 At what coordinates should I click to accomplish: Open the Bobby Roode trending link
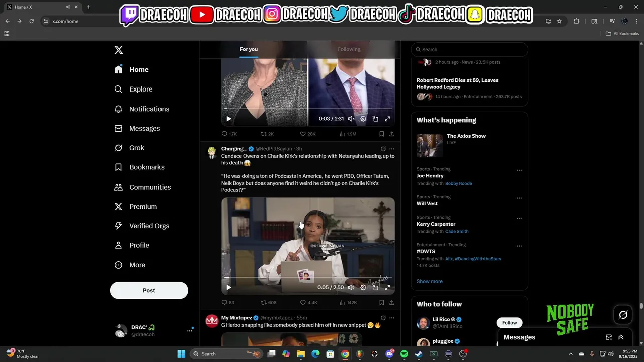coord(459,183)
